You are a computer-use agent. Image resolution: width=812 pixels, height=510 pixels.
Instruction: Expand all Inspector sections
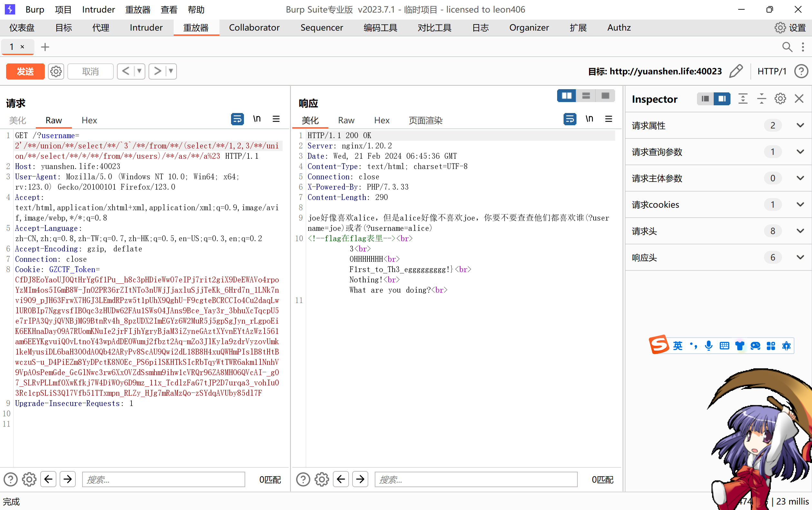tap(743, 99)
